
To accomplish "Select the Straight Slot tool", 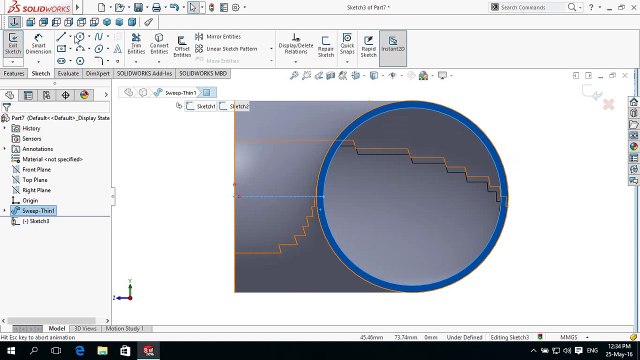I will click(61, 61).
